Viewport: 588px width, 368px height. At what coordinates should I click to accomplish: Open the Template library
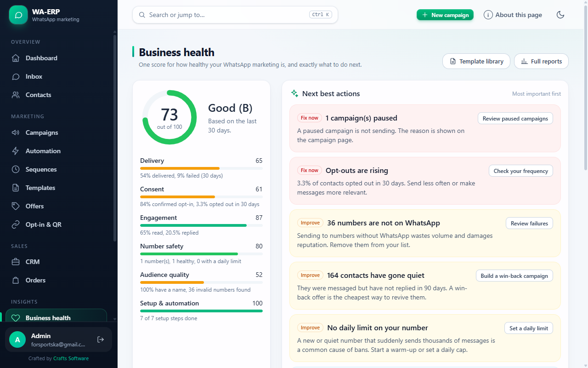tap(476, 61)
